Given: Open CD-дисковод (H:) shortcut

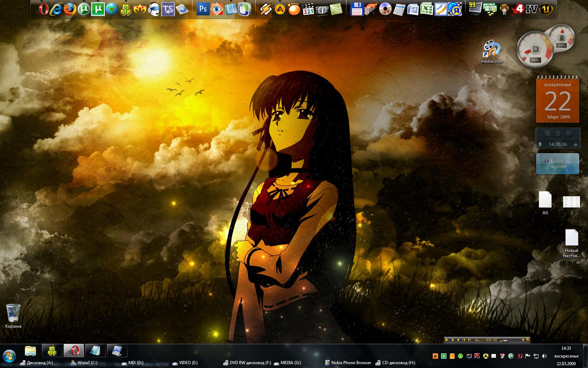Looking at the screenshot, I should click(x=395, y=363).
